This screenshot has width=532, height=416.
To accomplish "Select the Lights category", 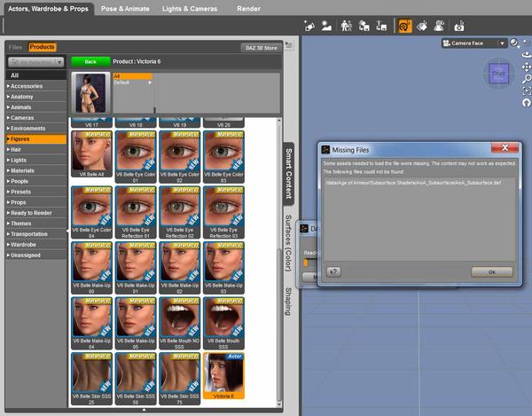I will (x=36, y=160).
